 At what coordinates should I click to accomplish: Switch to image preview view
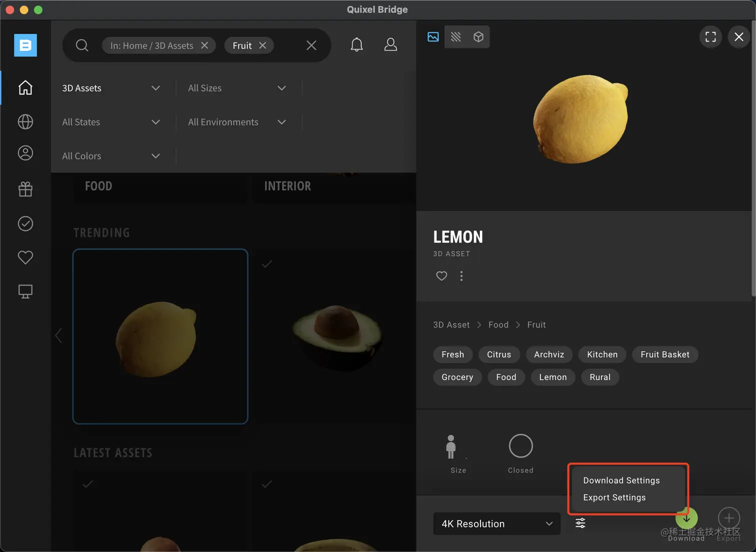pos(433,37)
